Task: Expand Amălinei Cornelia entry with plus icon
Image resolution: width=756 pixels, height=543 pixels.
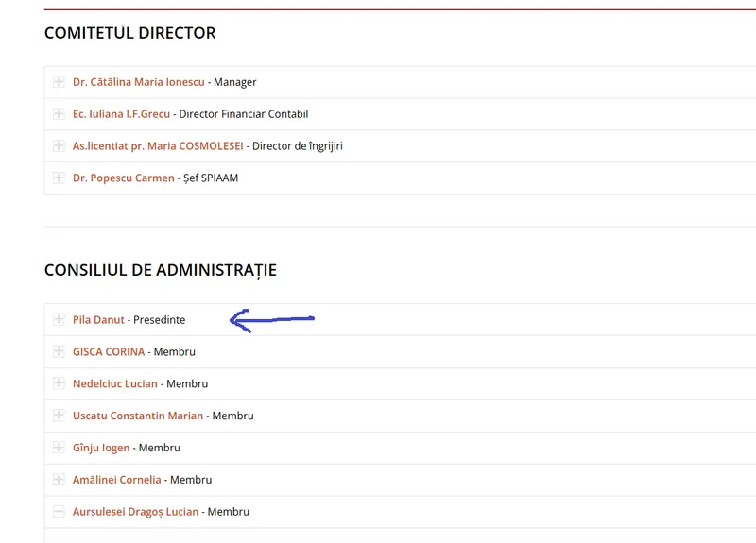Action: tap(59, 480)
